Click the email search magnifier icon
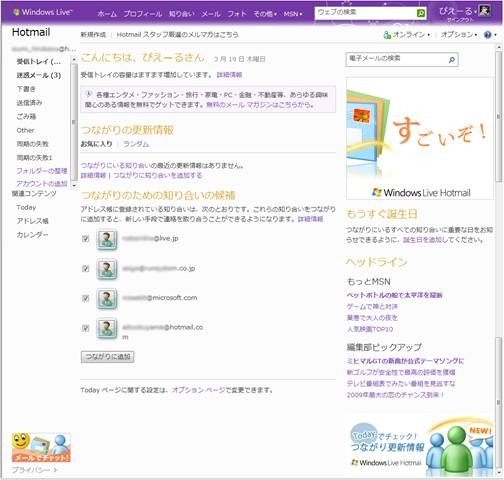Image resolution: width=504 pixels, height=480 pixels. tap(452, 60)
